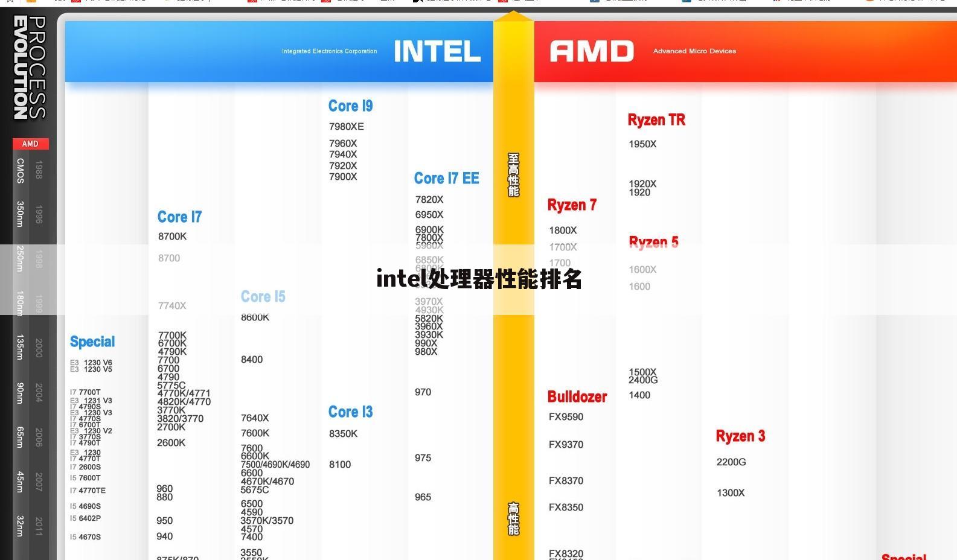The width and height of the screenshot is (957, 560).
Task: Select the 1800X entry under Ryzen 7
Action: (x=563, y=231)
